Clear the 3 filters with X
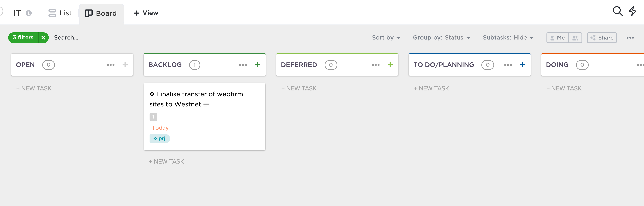The width and height of the screenshot is (644, 206). pyautogui.click(x=44, y=38)
